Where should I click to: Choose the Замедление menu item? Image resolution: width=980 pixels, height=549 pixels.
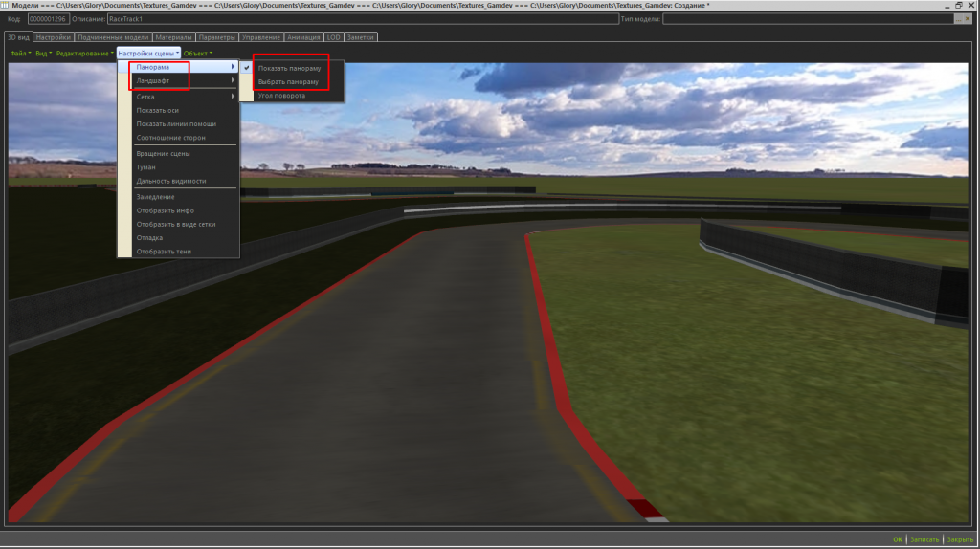[x=179, y=197]
